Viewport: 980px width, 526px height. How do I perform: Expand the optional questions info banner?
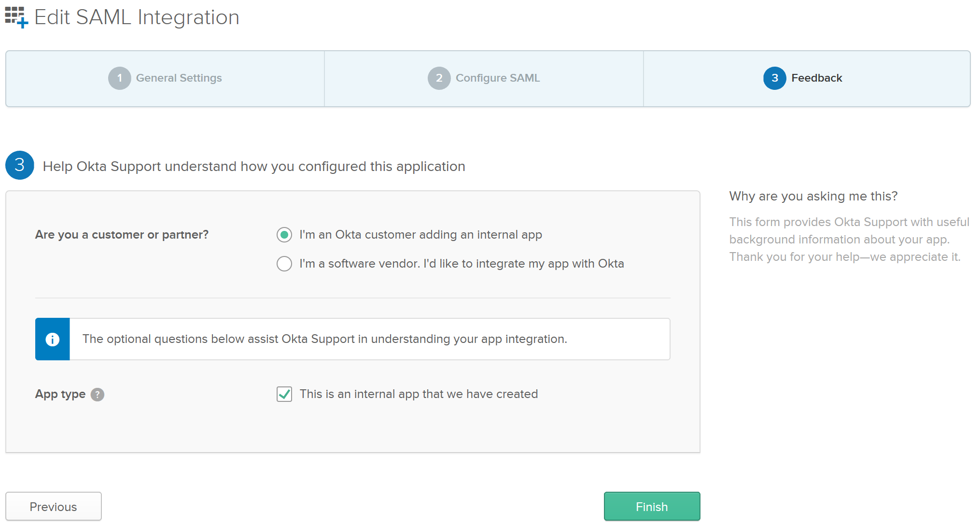(51, 339)
